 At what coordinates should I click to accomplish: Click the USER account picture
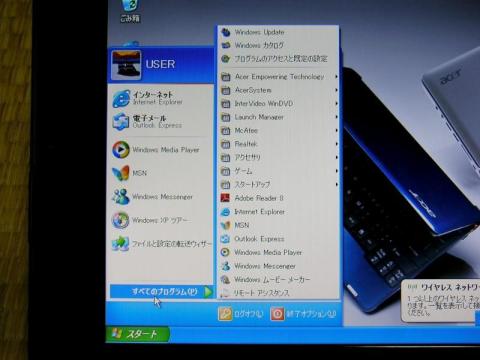[126, 65]
